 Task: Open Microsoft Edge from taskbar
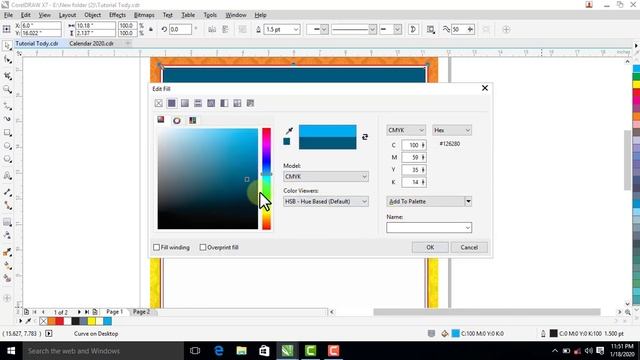pos(219,351)
